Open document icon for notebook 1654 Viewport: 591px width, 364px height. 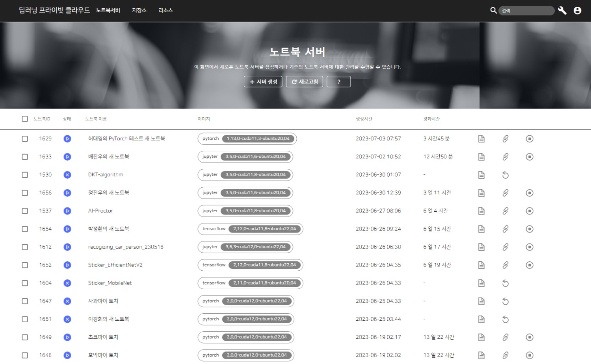(x=481, y=229)
